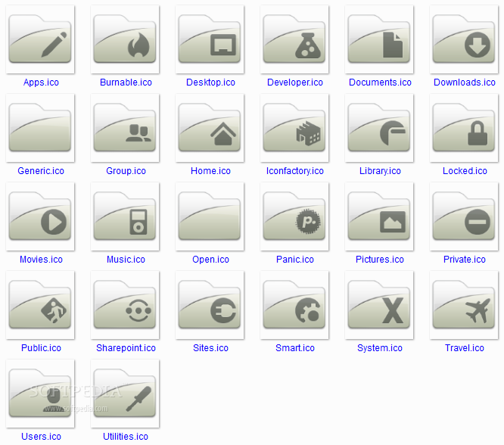Select the Panic folder icon with P badge

[x=294, y=216]
